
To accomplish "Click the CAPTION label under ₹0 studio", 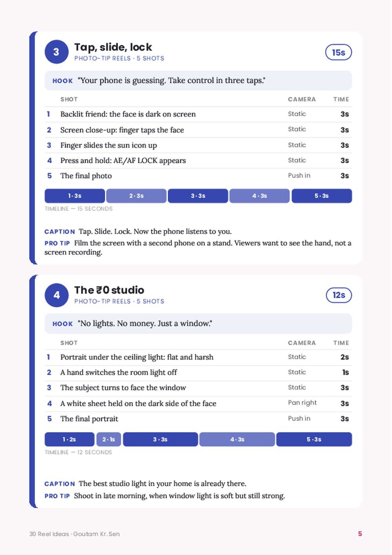I will [x=60, y=484].
